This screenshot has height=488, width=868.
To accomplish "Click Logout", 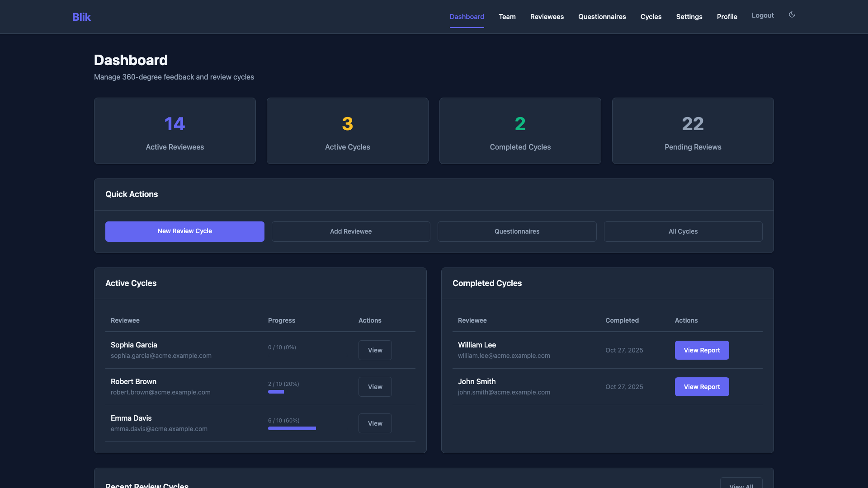I will 763,15.
